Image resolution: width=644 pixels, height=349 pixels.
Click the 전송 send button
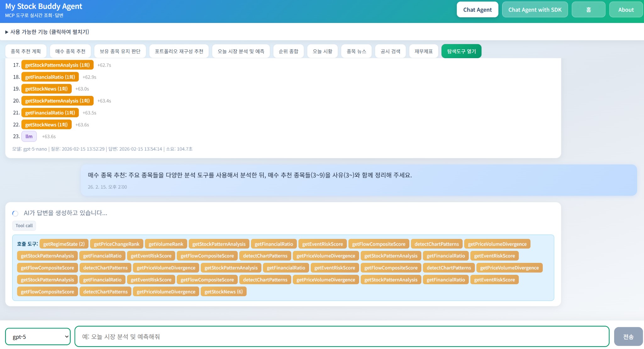tap(627, 336)
